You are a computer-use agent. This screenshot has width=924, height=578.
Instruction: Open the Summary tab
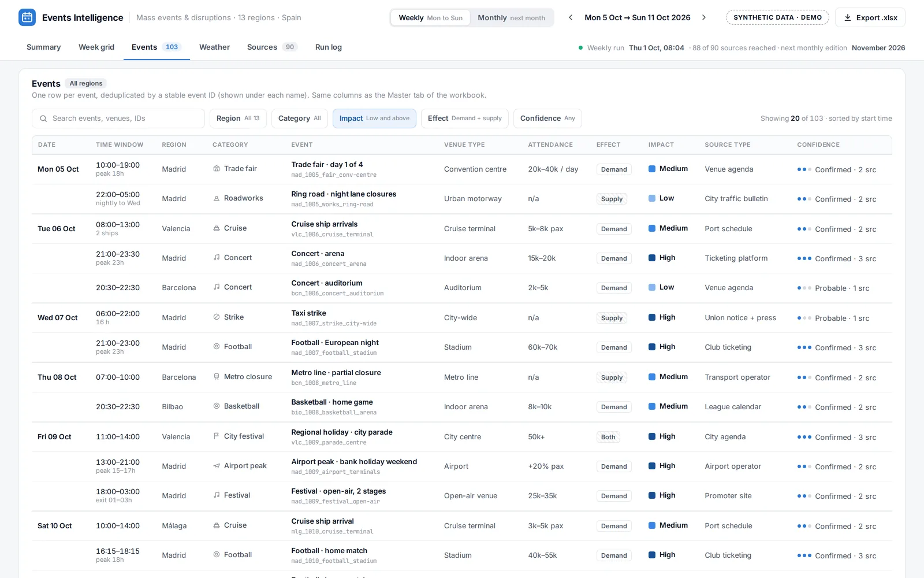(x=44, y=47)
